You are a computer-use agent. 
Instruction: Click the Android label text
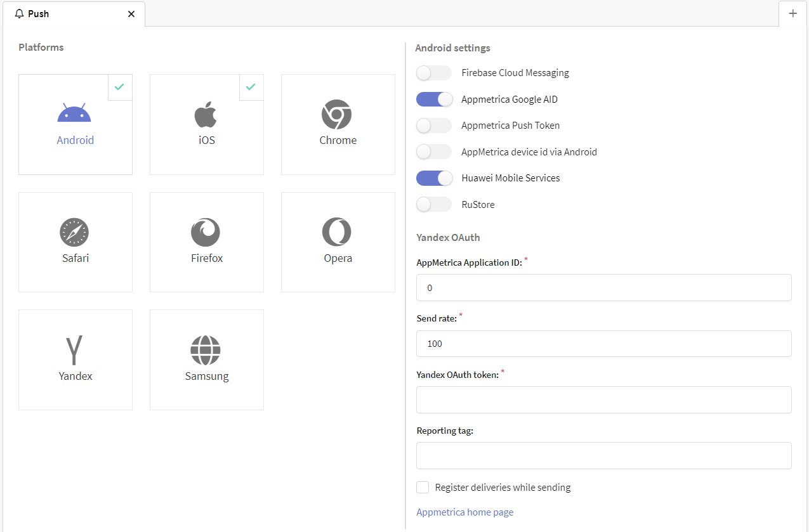76,140
